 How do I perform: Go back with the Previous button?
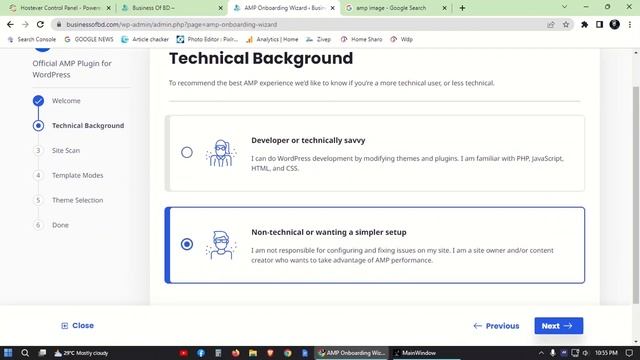[496, 326]
